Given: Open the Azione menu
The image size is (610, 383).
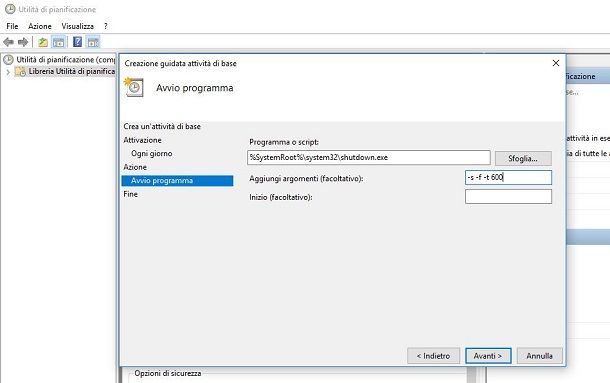Looking at the screenshot, I should click(x=40, y=26).
